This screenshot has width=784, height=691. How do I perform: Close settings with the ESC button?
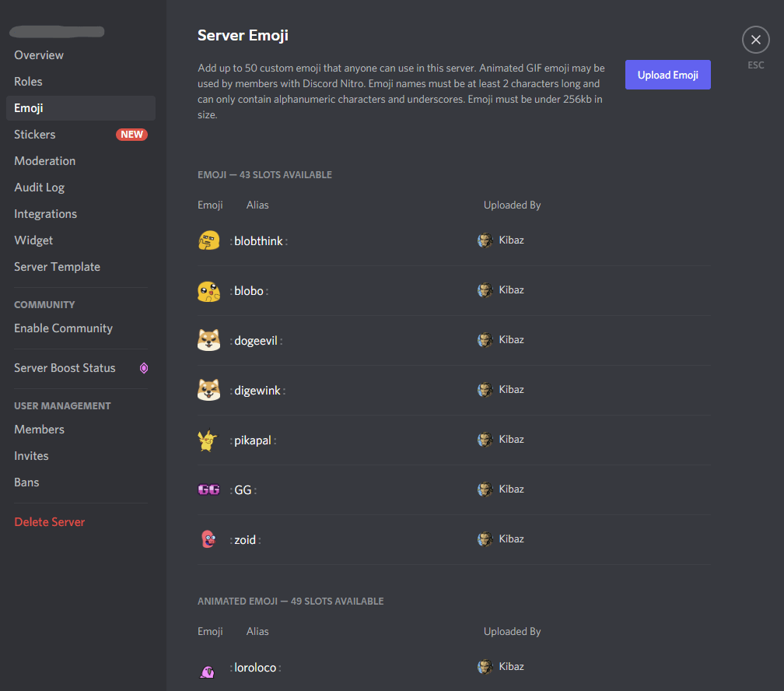click(x=755, y=40)
